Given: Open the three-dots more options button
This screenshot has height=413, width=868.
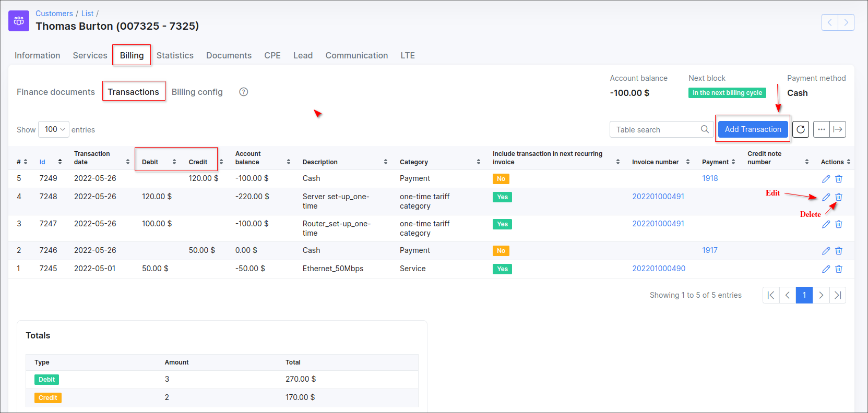Looking at the screenshot, I should (x=821, y=129).
